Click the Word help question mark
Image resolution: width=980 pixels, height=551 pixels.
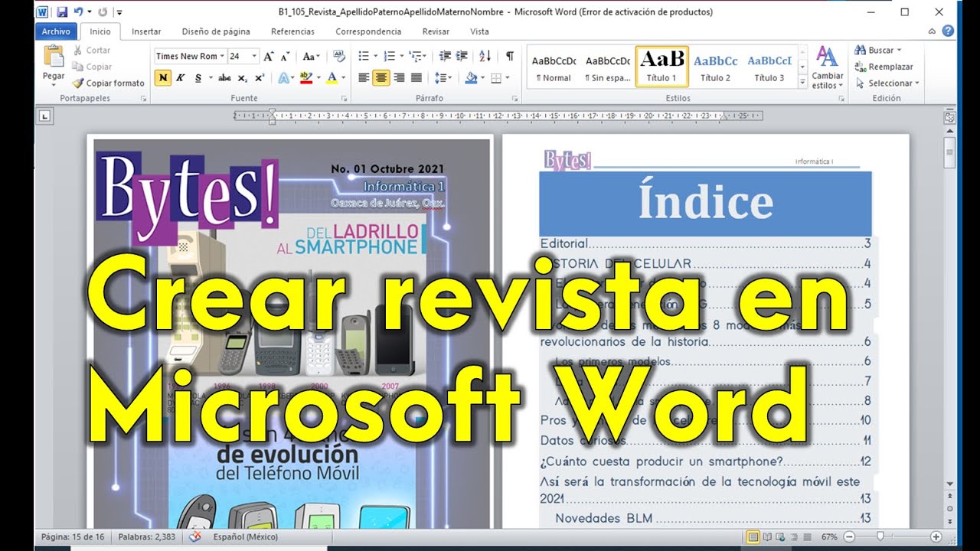coord(948,31)
